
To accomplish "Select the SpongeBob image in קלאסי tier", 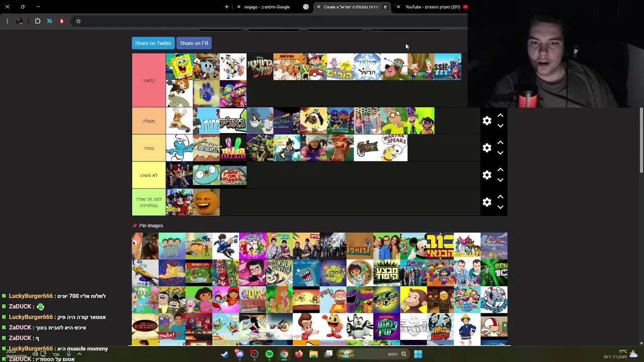I will tap(179, 67).
